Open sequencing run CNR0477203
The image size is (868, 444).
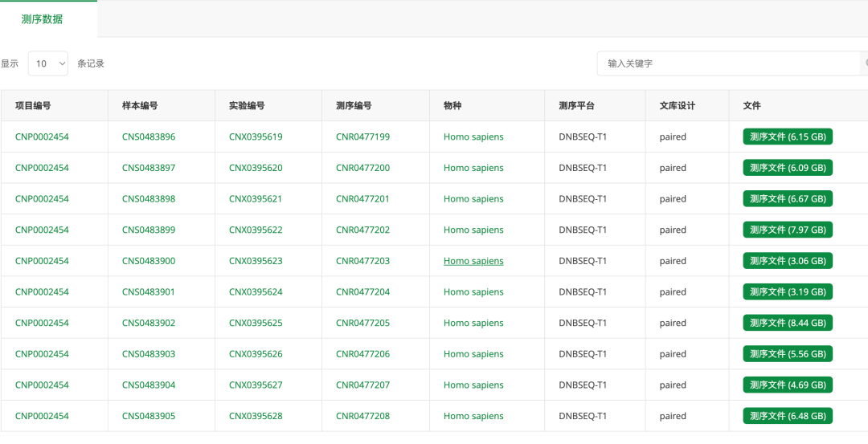(x=362, y=260)
